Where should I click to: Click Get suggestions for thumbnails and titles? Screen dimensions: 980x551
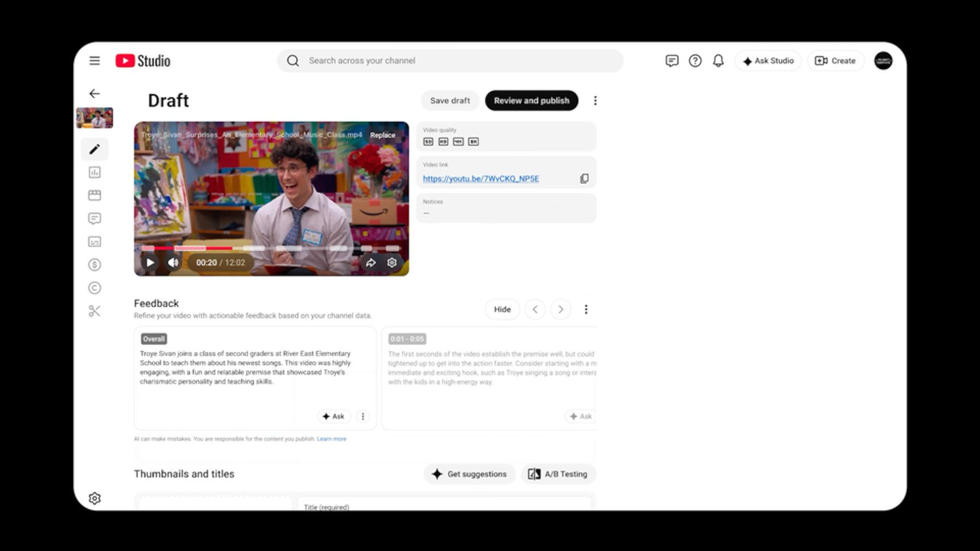(x=469, y=474)
